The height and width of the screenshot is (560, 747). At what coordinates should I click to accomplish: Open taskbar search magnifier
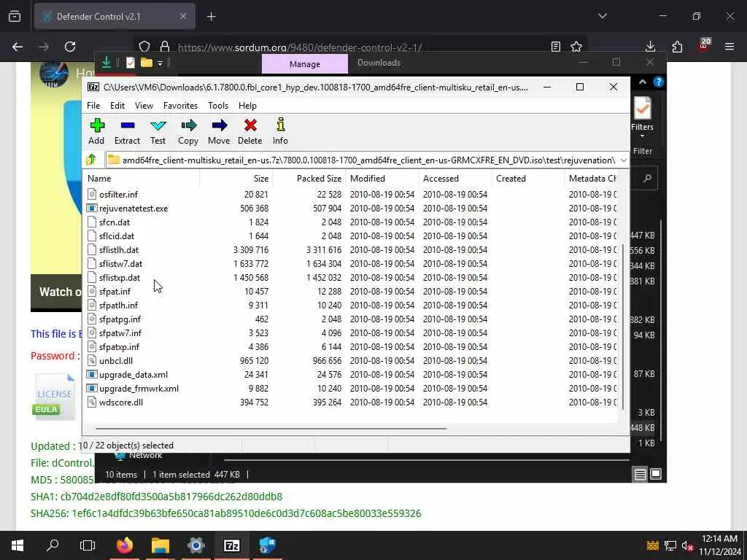[x=53, y=545]
